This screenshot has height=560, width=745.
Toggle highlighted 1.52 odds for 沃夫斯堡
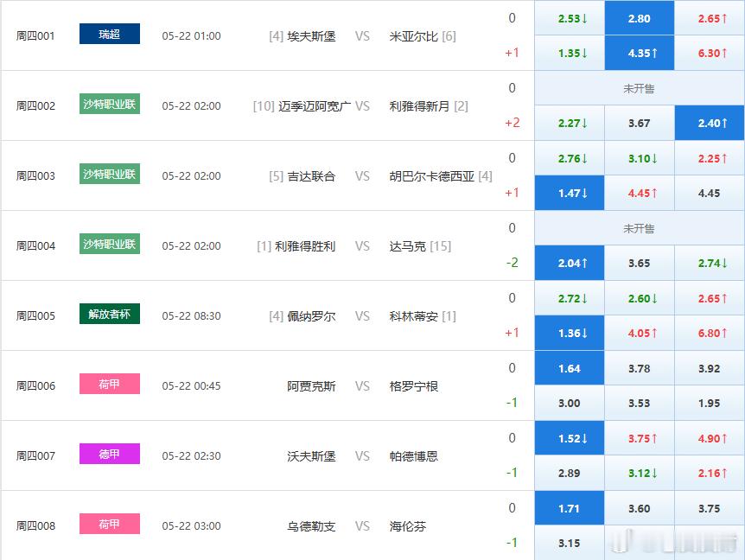pyautogui.click(x=570, y=438)
